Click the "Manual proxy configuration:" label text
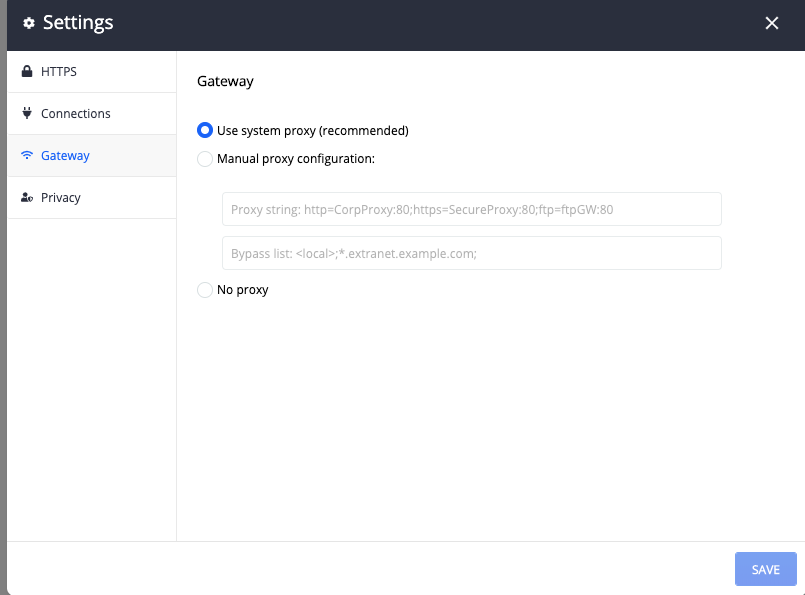Viewport: 805px width, 595px height. point(295,158)
